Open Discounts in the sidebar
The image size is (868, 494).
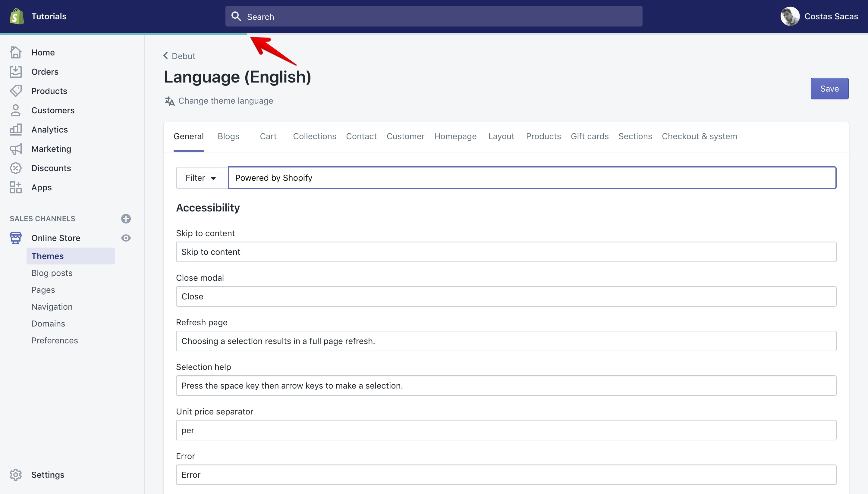pyautogui.click(x=51, y=168)
